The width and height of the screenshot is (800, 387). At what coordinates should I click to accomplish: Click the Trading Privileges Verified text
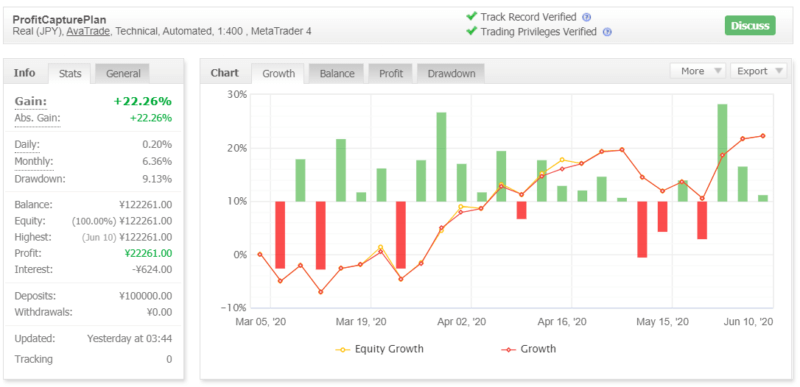pos(538,32)
